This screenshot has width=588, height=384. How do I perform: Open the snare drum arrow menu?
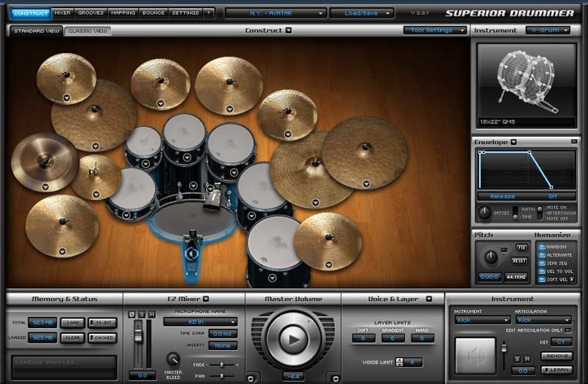coord(126,215)
